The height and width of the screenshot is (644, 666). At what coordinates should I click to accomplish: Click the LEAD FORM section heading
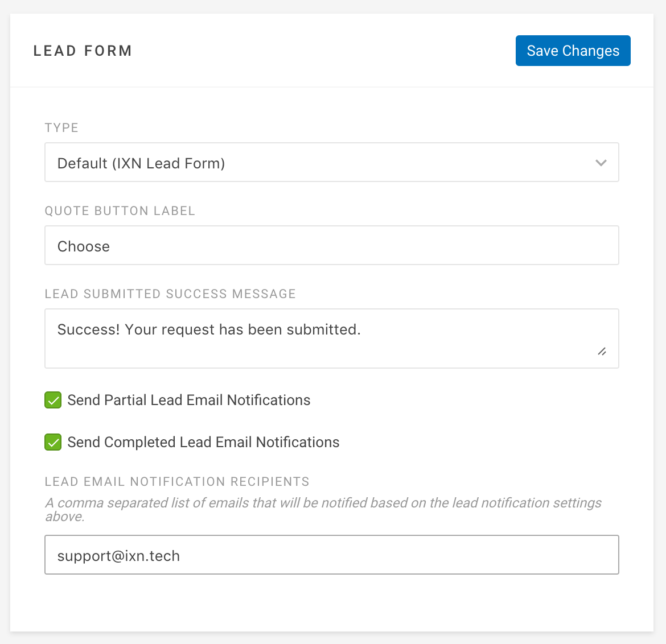pyautogui.click(x=83, y=51)
